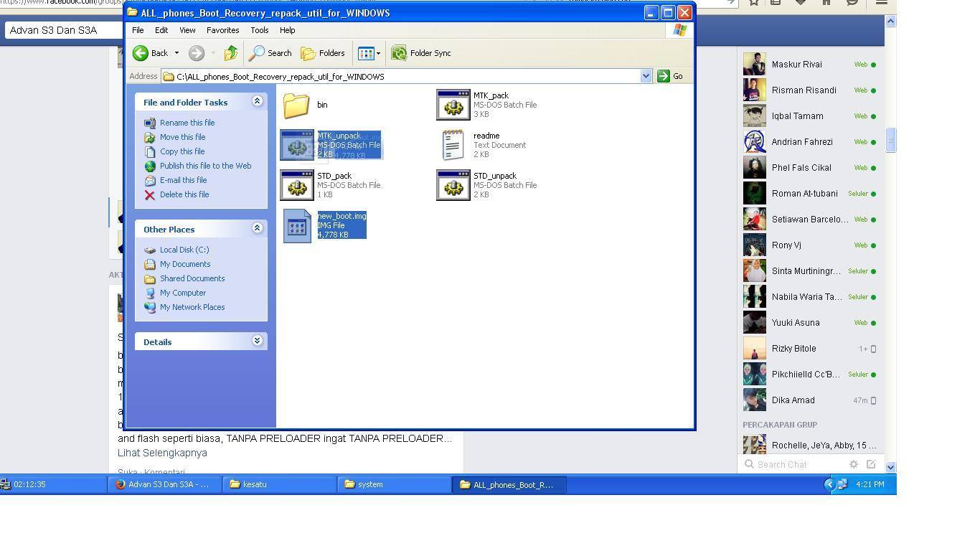Expand the Address bar dropdown

point(646,76)
